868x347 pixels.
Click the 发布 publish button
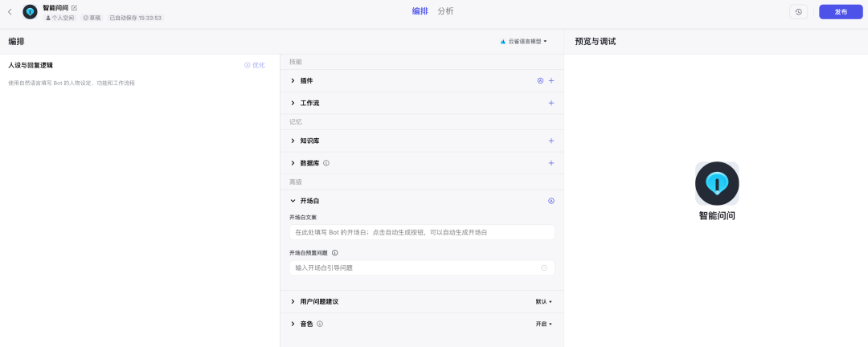pos(841,11)
